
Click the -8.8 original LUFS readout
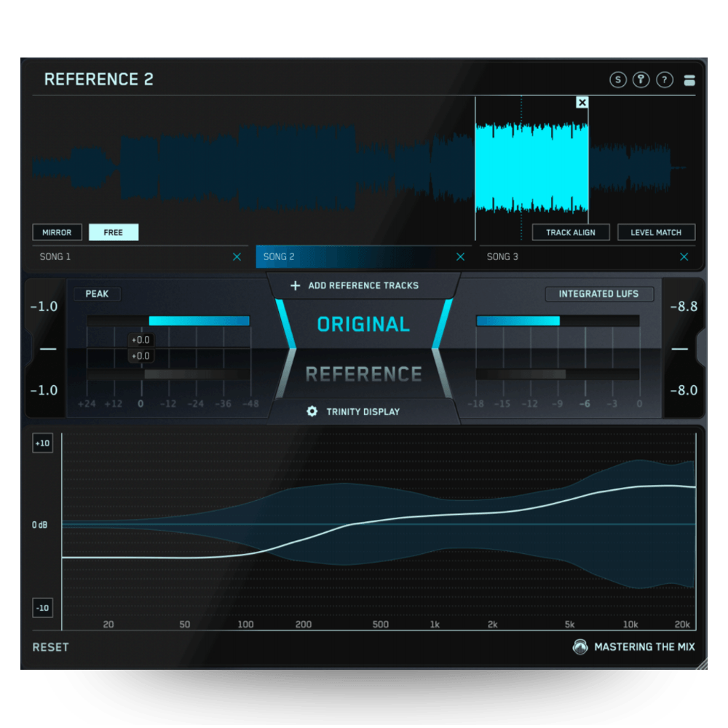(684, 306)
